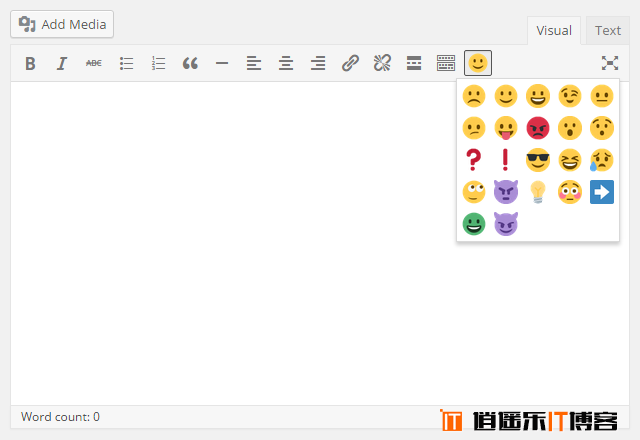This screenshot has height=440, width=640.
Task: Show the toolbar toggle (kitchen sink)
Action: point(446,63)
